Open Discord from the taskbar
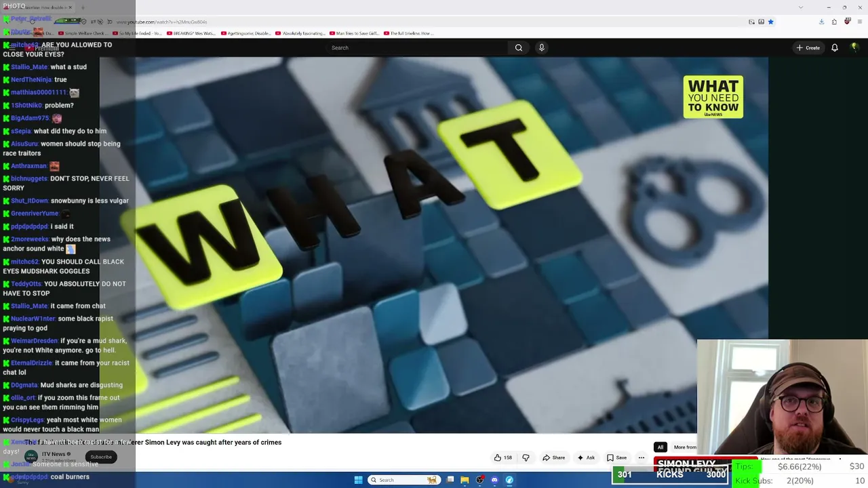This screenshot has height=488, width=868. pos(494,480)
